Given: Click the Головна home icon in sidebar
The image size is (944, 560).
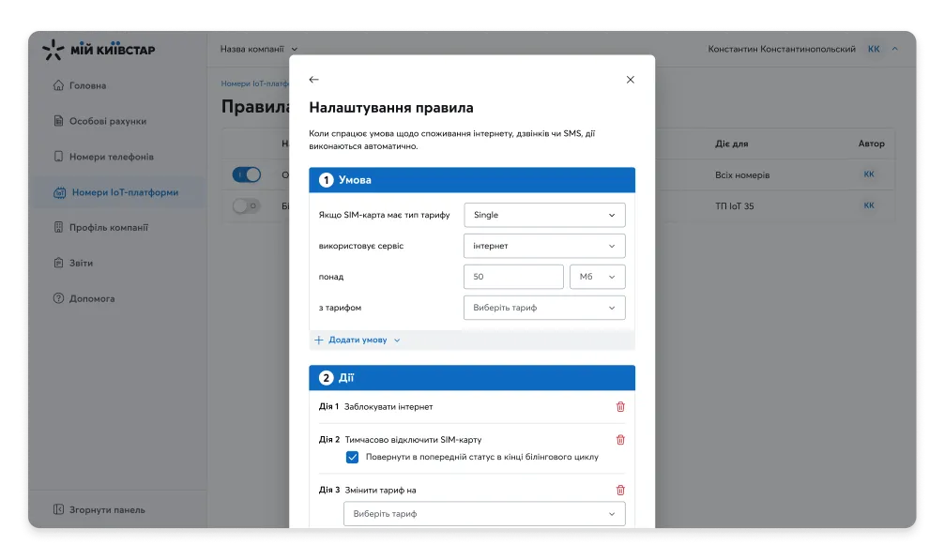Looking at the screenshot, I should click(x=58, y=84).
